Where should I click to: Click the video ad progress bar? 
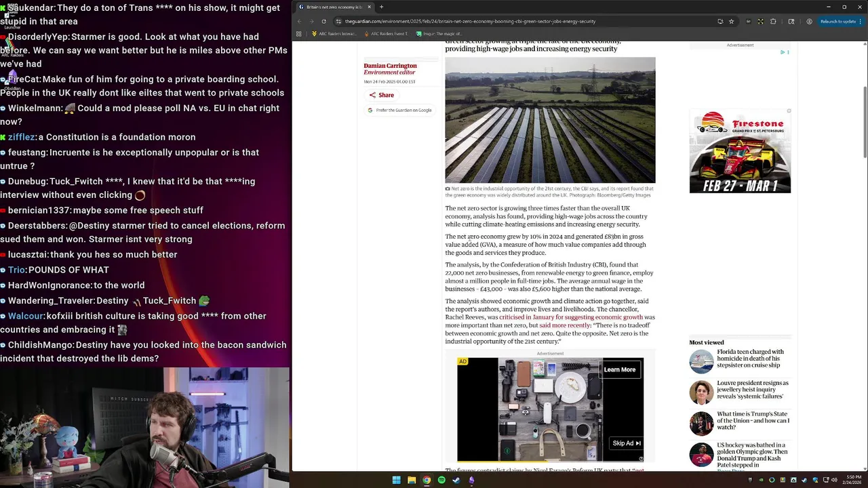pyautogui.click(x=550, y=462)
